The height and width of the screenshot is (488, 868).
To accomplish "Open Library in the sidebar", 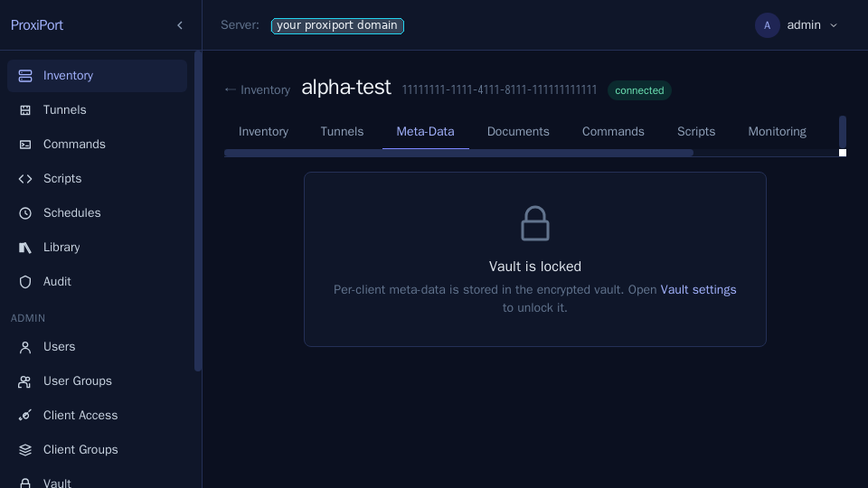I will 97,248.
